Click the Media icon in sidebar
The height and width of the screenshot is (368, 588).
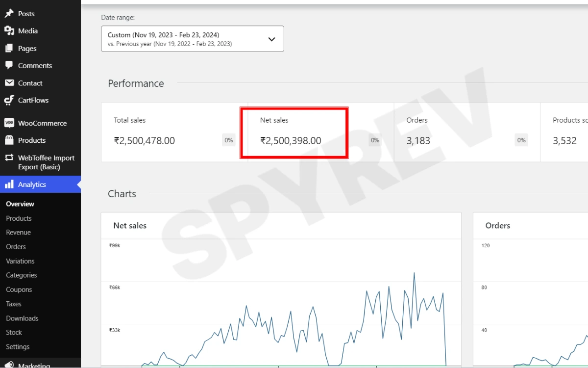(x=9, y=31)
